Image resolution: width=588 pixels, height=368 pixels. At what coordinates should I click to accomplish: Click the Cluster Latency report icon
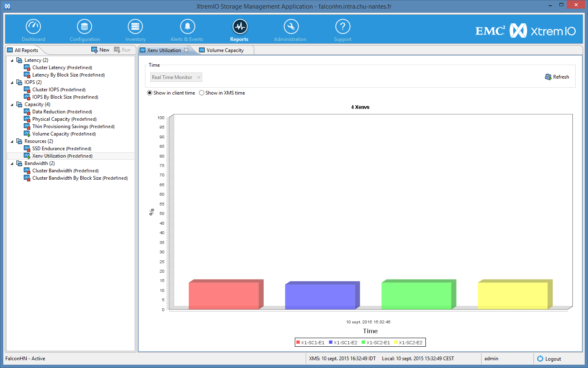click(x=27, y=68)
